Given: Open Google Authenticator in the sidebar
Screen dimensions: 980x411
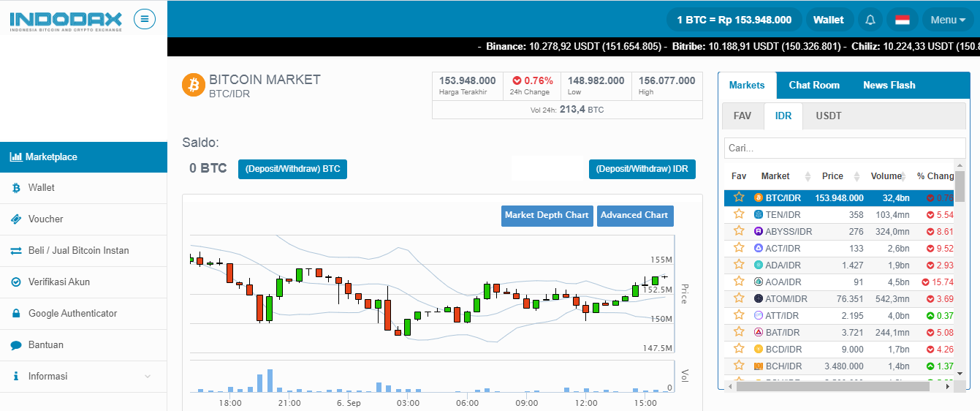Looking at the screenshot, I should point(83,314).
